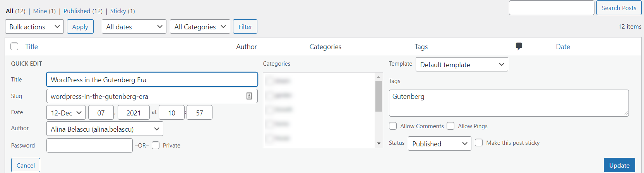Toggle Allow Comments checkbox
The width and height of the screenshot is (644, 173).
pos(393,126)
